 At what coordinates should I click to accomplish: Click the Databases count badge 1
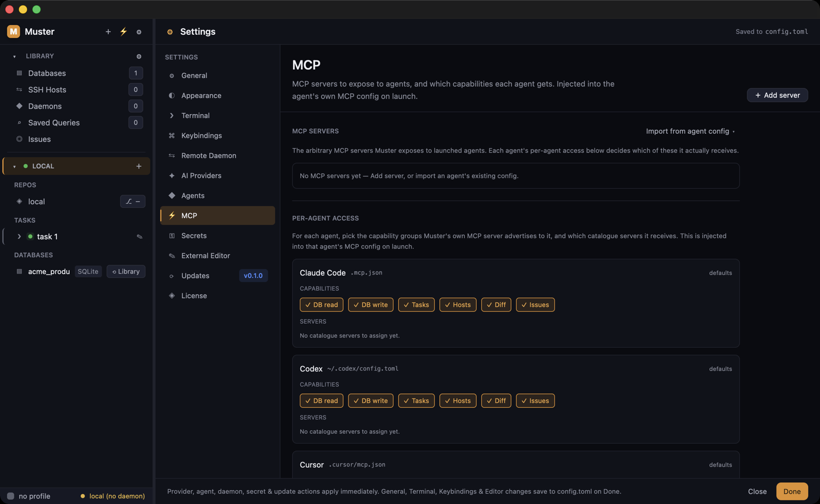(136, 73)
